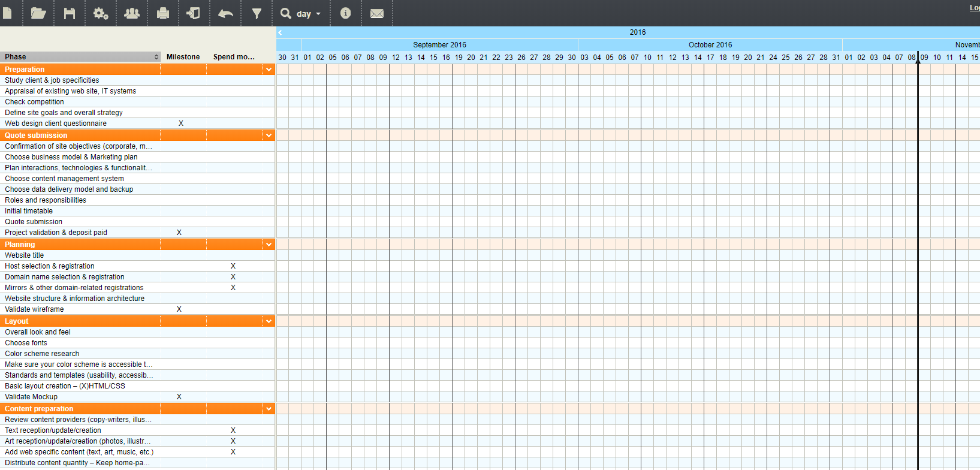The image size is (980, 470).
Task: Click the September 2016 month header
Action: point(439,45)
